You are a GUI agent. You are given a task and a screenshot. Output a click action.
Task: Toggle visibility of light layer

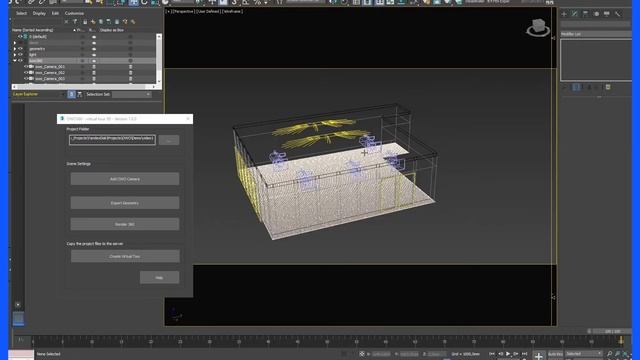pyautogui.click(x=20, y=55)
